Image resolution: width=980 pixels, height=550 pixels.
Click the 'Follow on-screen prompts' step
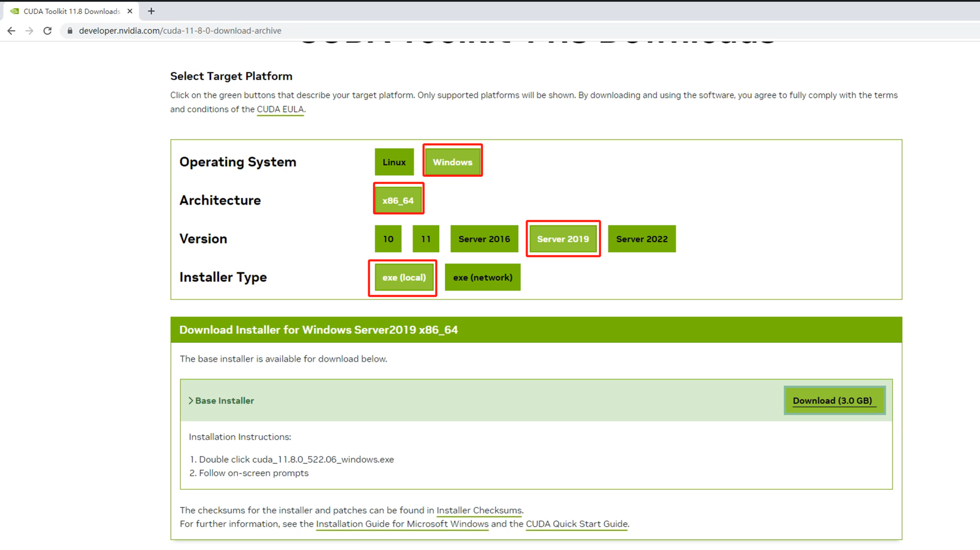[x=253, y=473]
